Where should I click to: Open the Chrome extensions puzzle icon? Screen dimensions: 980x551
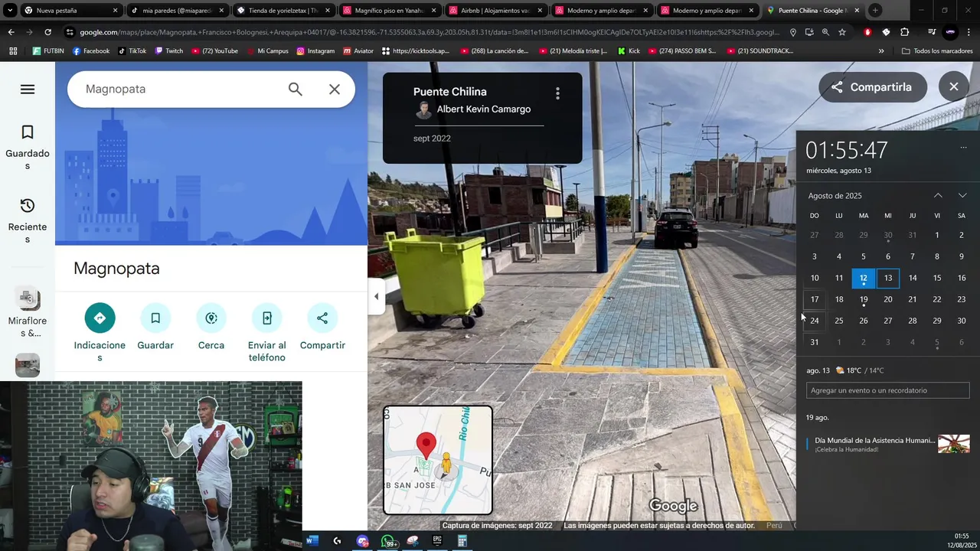[x=904, y=32]
